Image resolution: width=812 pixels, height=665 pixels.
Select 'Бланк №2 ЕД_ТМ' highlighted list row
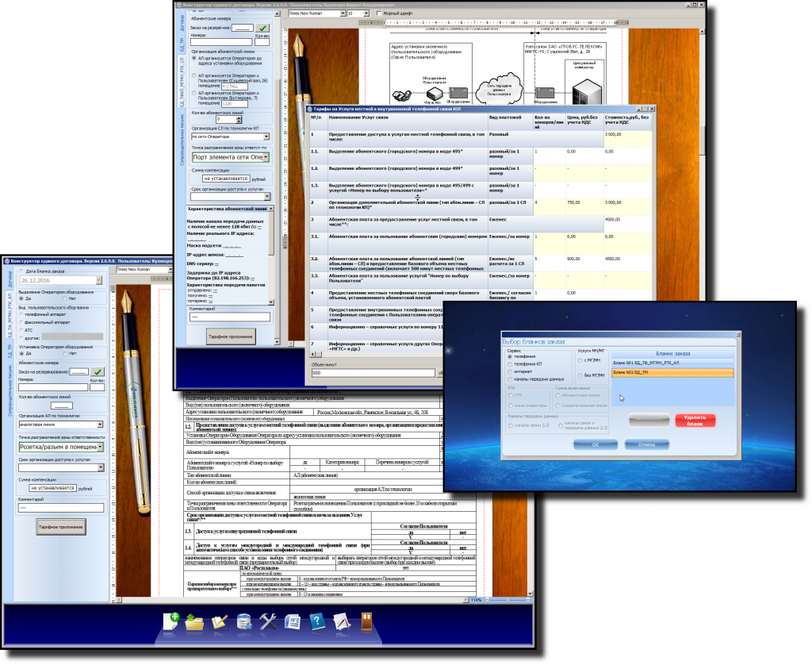[x=672, y=373]
